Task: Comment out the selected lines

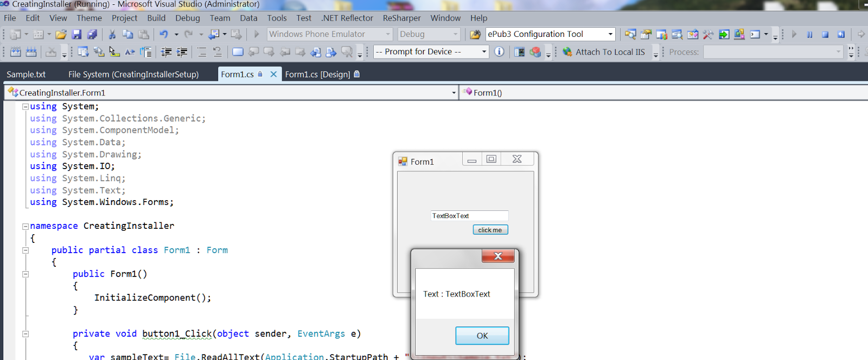Action: coord(202,52)
